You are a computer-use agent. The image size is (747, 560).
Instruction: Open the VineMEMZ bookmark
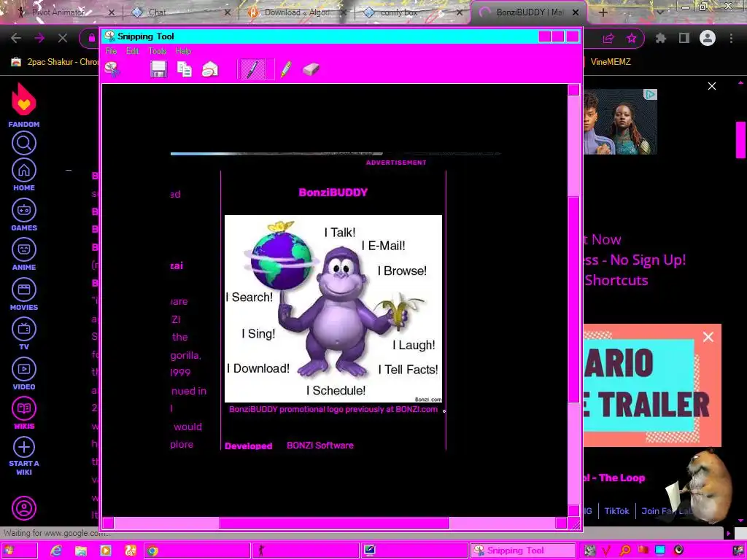click(x=610, y=62)
